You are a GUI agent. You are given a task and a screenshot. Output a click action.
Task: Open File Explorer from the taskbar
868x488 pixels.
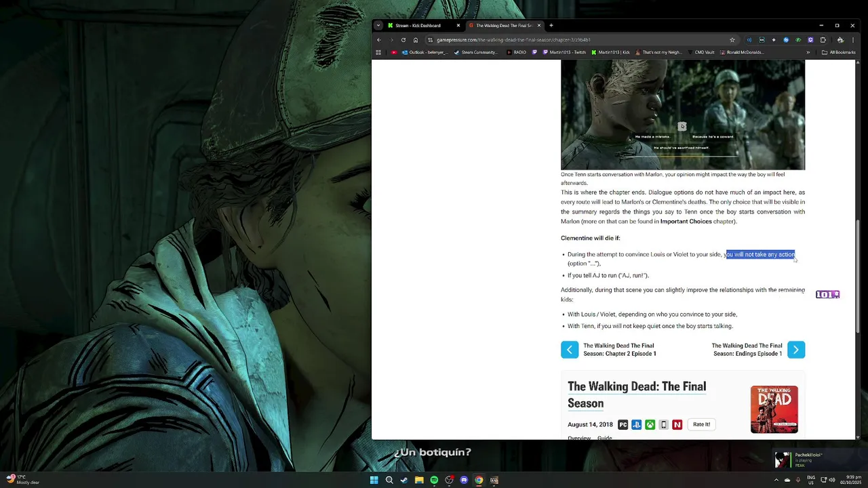click(419, 480)
